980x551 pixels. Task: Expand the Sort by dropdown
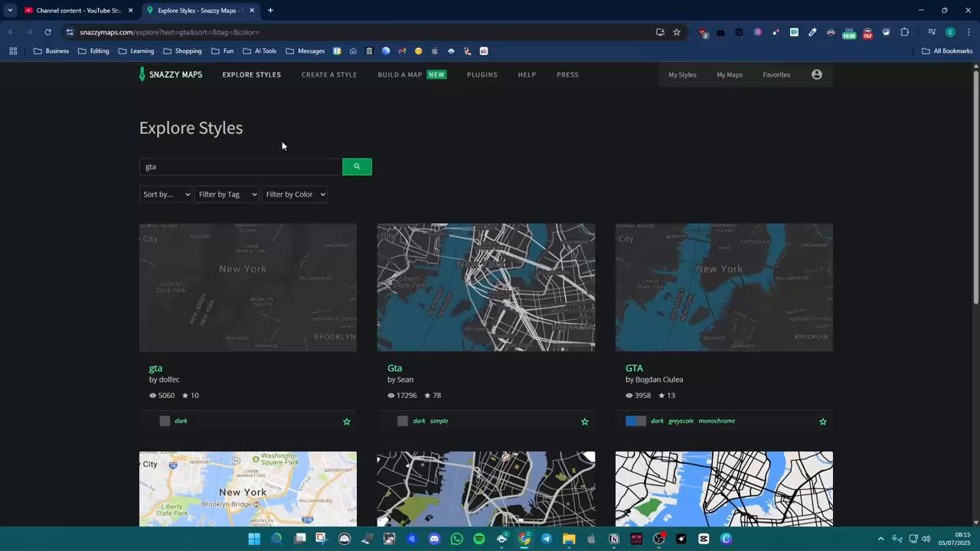166,194
